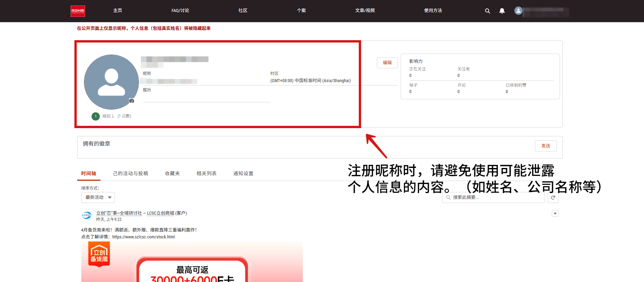
Task: Click the green level 1 badge
Action: (96, 116)
